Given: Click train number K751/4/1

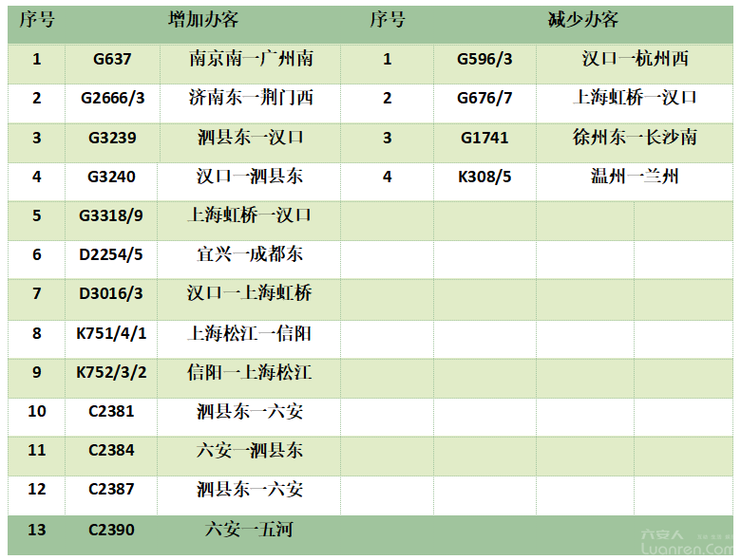Looking at the screenshot, I should [x=111, y=334].
